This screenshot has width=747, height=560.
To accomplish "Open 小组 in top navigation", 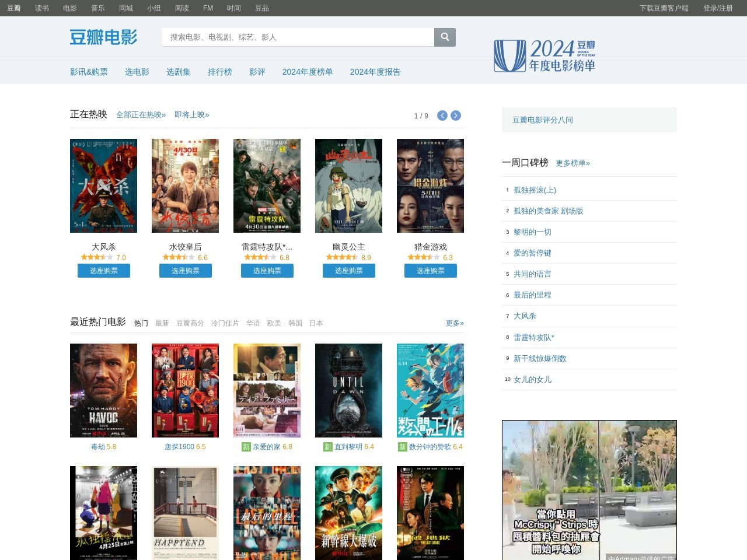I will pyautogui.click(x=154, y=8).
